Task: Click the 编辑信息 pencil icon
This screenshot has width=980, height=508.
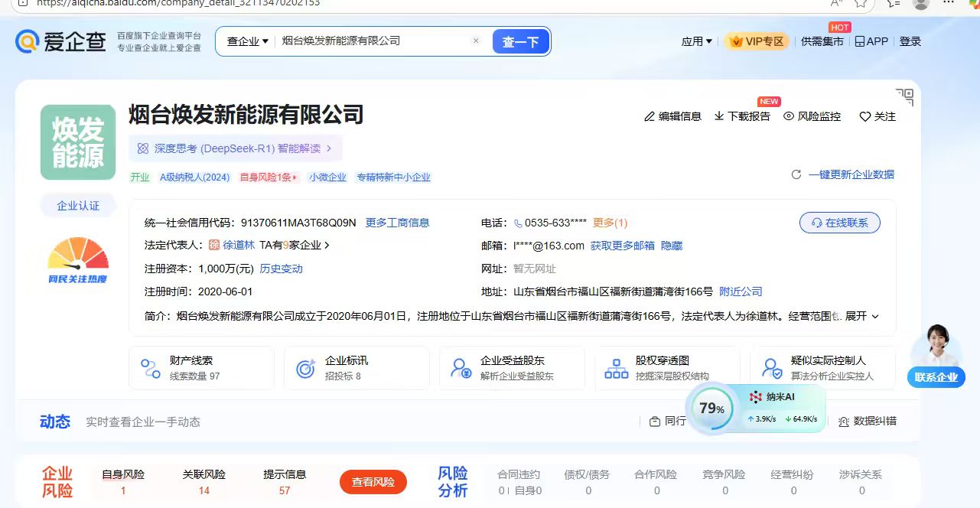Action: [x=650, y=116]
